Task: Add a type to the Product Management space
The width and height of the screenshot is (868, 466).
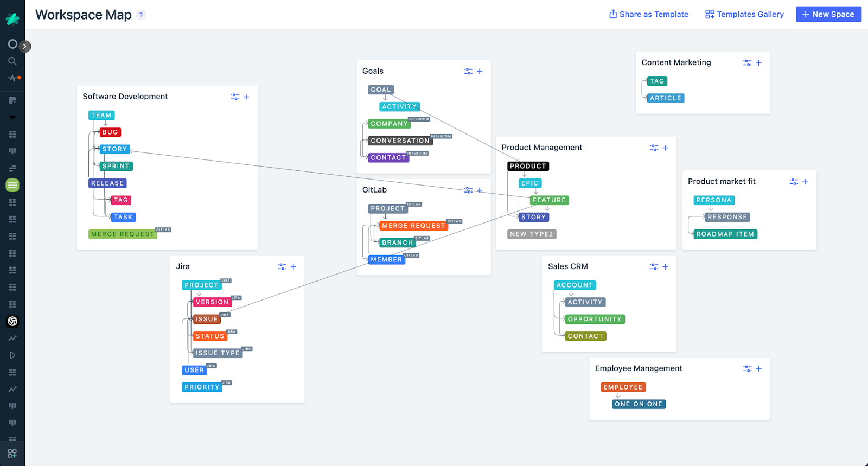Action: pyautogui.click(x=666, y=148)
